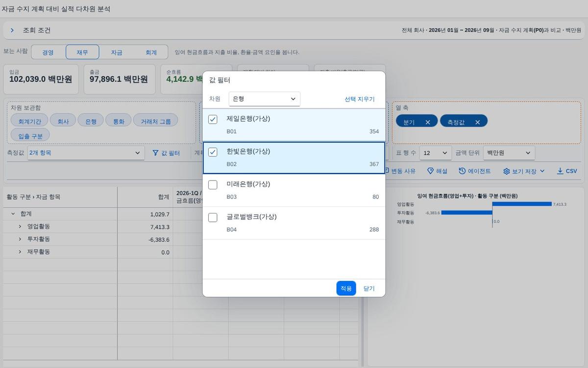The width and height of the screenshot is (588, 368).
Task: Open the 차원 dropdown showing 은행
Action: click(x=265, y=99)
